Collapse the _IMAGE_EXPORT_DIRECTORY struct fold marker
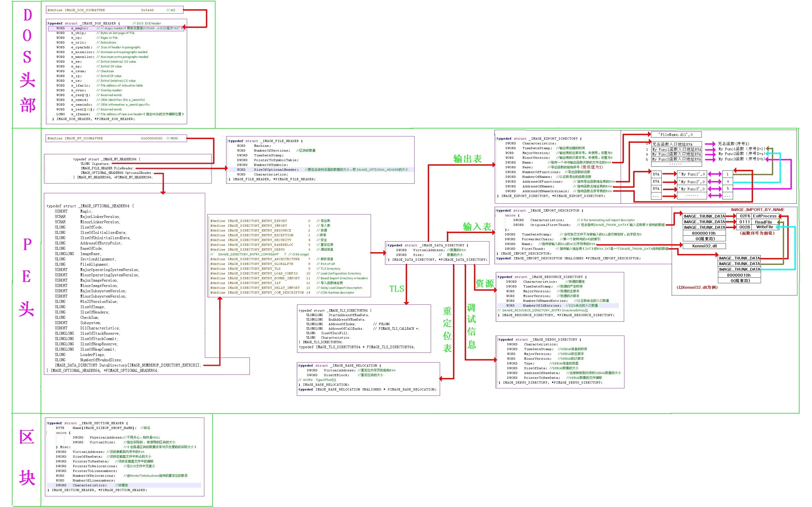This screenshot has height=507, width=812. click(x=496, y=139)
